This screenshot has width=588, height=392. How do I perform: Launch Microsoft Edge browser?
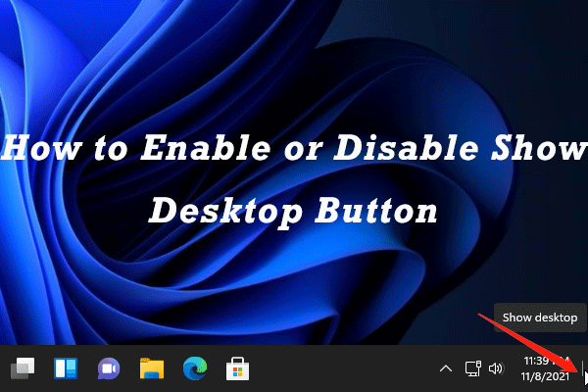pos(195,368)
